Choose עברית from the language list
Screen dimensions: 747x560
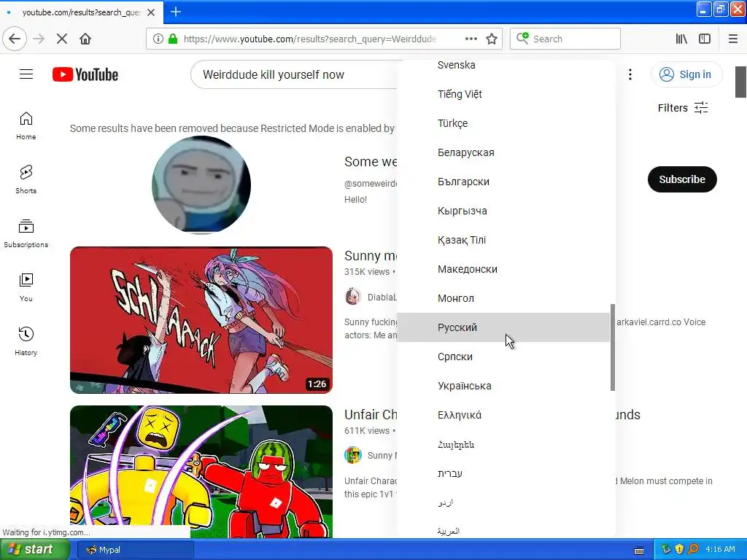point(503,473)
